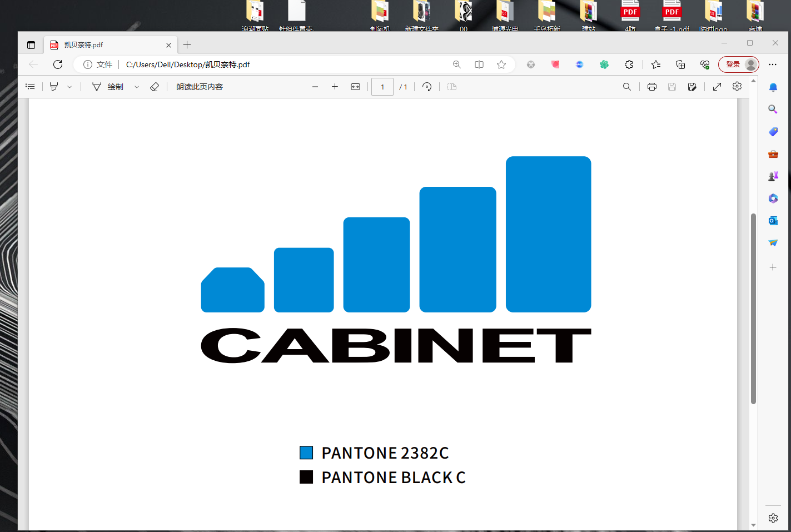
Task: Click pink extension icon in toolbar
Action: pyautogui.click(x=555, y=64)
